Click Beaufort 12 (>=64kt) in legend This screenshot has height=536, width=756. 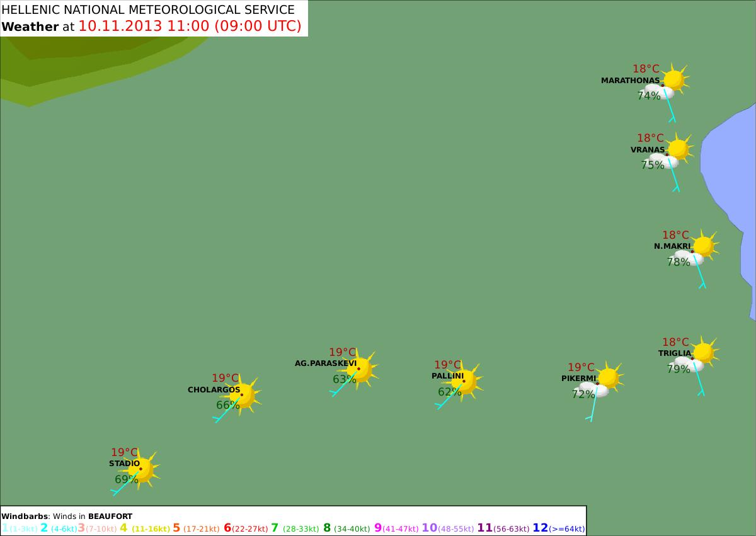tap(559, 528)
